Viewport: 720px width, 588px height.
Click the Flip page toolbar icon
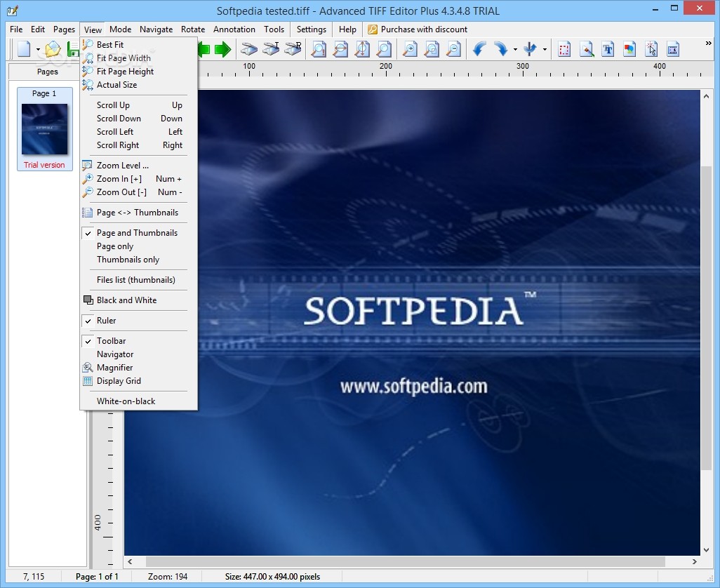[x=531, y=48]
